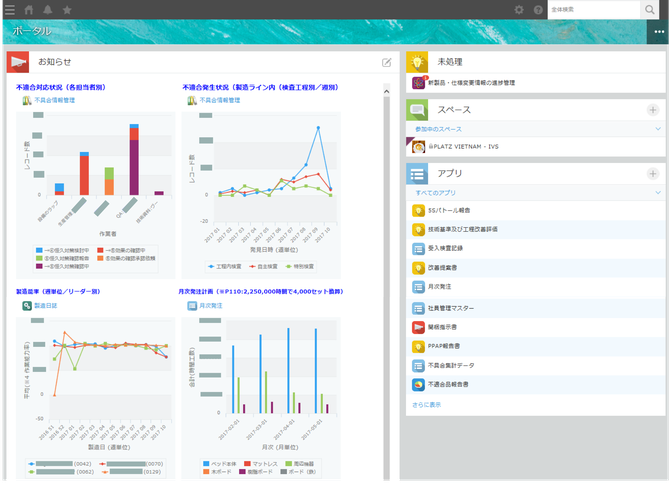This screenshot has width=670, height=484.
Task: Open settings gear icon in header
Action: tap(519, 9)
